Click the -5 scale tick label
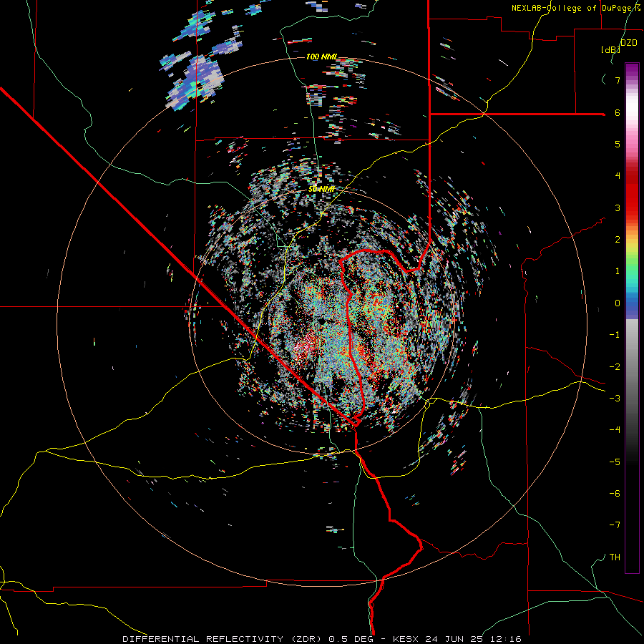The image size is (644, 644). point(615,462)
